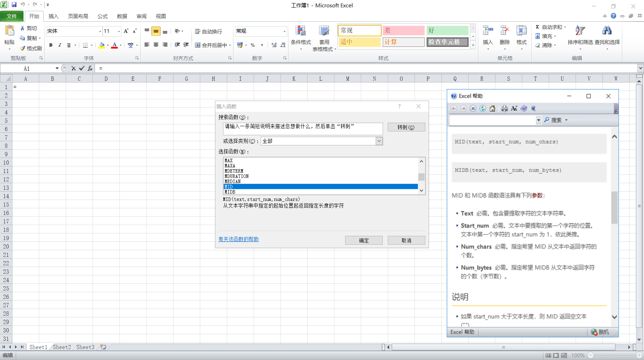Viewport: 644px width, 360px height.
Task: Open the function category dropdown showing 全部
Action: point(379,141)
